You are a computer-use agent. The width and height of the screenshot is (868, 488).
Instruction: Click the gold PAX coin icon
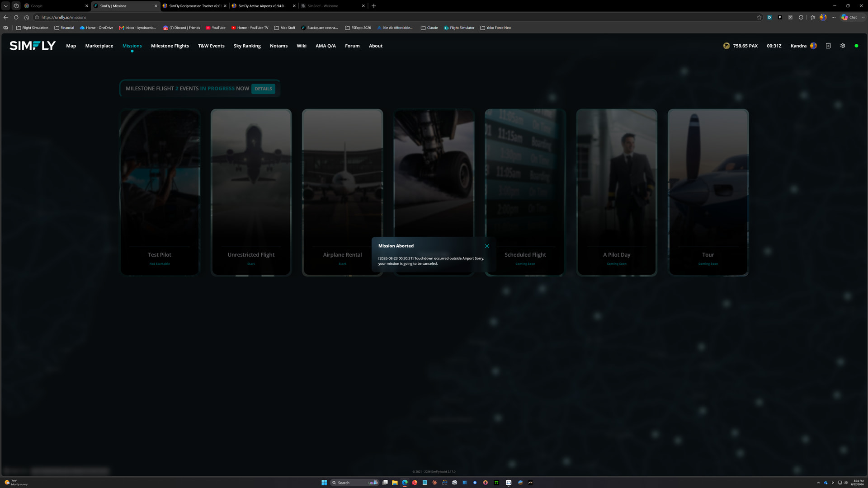tap(726, 46)
